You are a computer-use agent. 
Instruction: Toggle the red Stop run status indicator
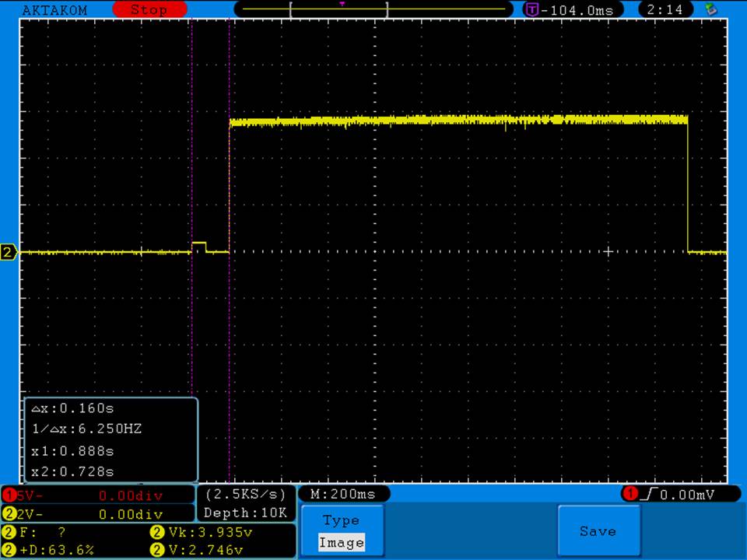(149, 9)
